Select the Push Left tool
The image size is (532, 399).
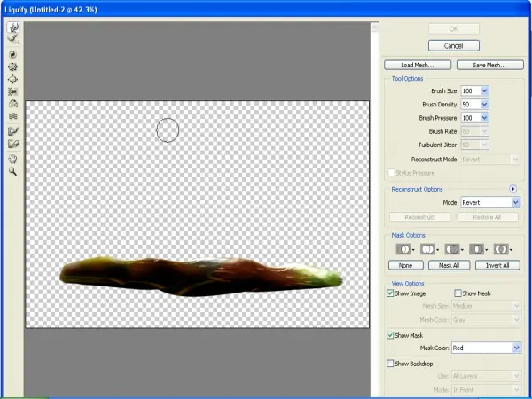pyautogui.click(x=13, y=91)
